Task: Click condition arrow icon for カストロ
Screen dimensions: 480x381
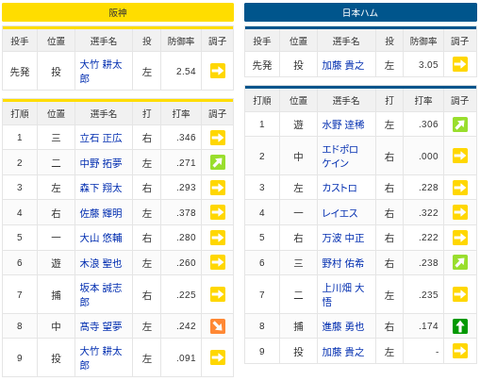Action: pos(460,188)
